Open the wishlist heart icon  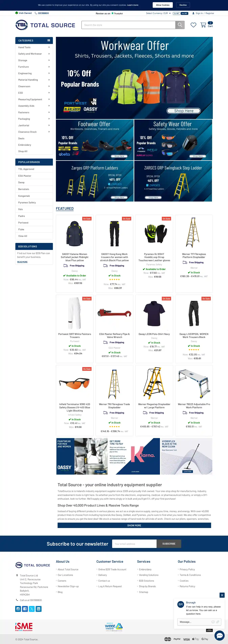coord(193,25)
